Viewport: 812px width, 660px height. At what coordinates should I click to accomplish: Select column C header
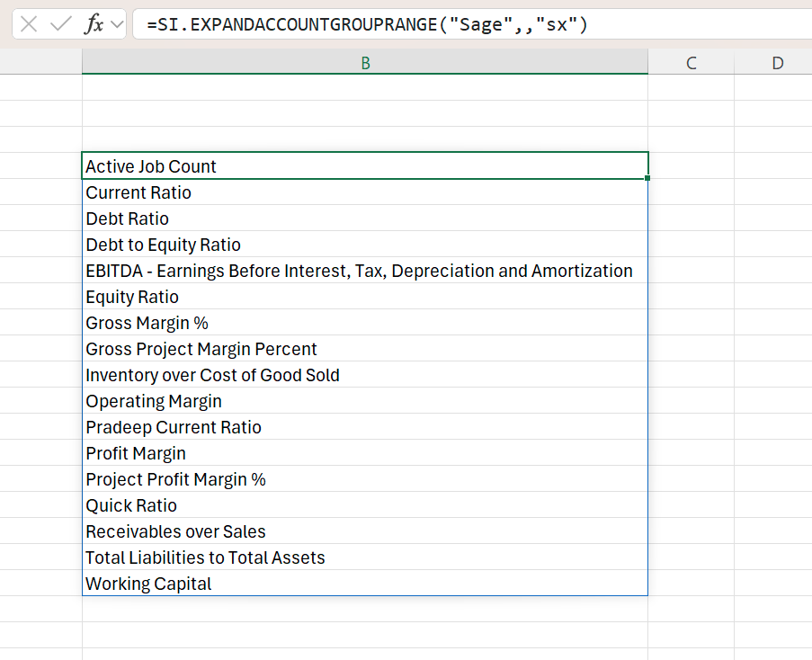click(691, 63)
